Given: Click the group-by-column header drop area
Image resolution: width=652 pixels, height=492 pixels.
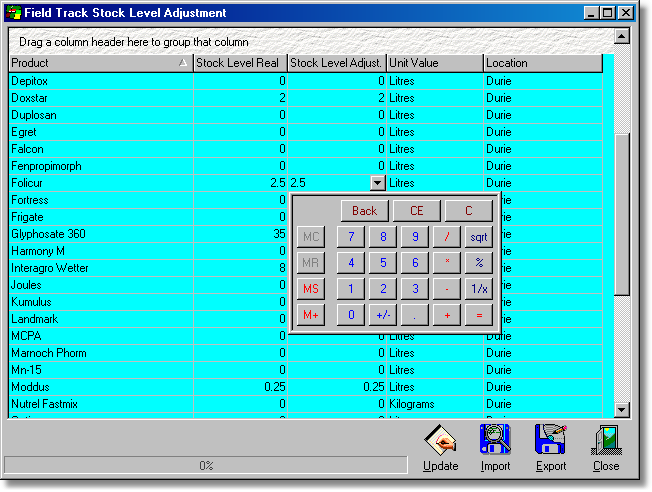Looking at the screenshot, I should [x=311, y=42].
